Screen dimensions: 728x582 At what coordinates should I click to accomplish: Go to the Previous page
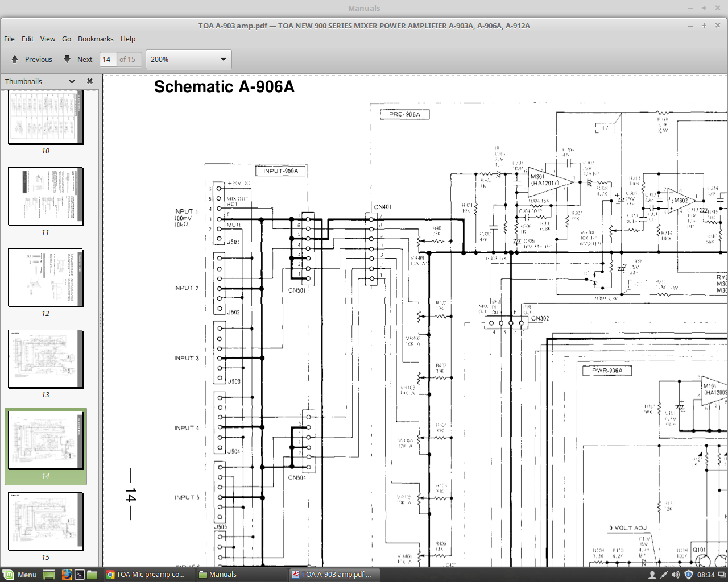coord(32,59)
